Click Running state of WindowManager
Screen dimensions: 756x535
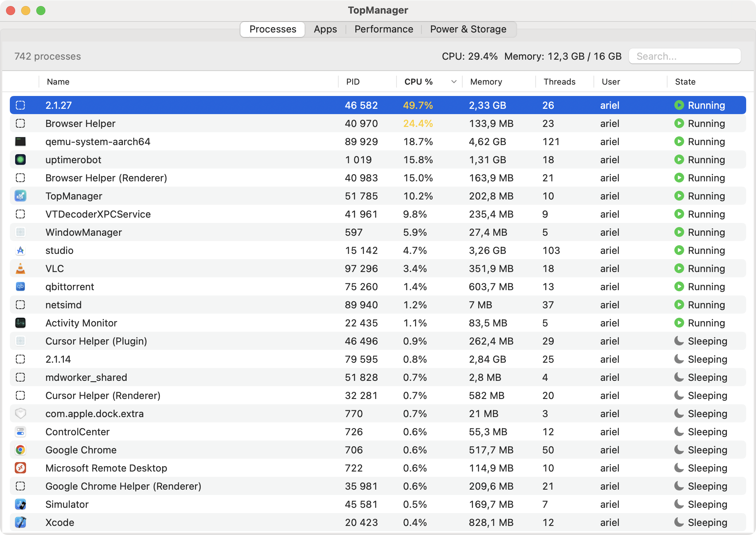[706, 232]
